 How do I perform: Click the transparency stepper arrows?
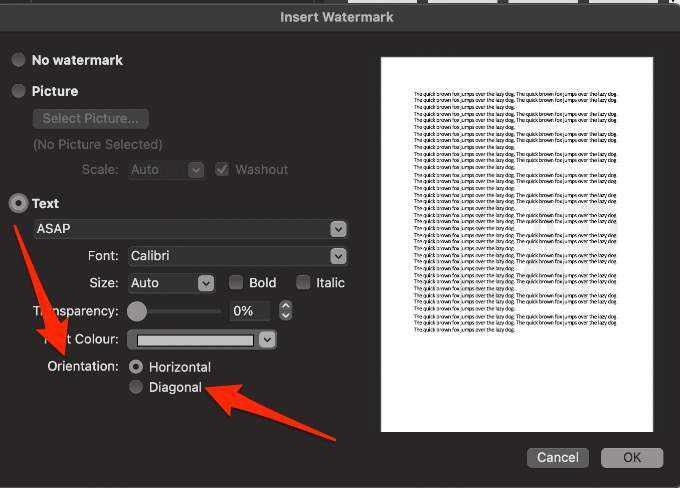click(x=286, y=311)
